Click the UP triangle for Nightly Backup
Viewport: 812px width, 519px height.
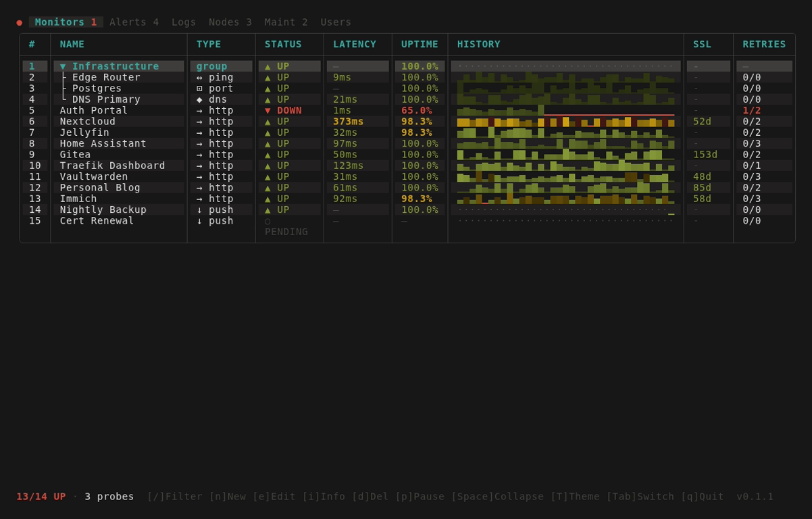tap(268, 209)
